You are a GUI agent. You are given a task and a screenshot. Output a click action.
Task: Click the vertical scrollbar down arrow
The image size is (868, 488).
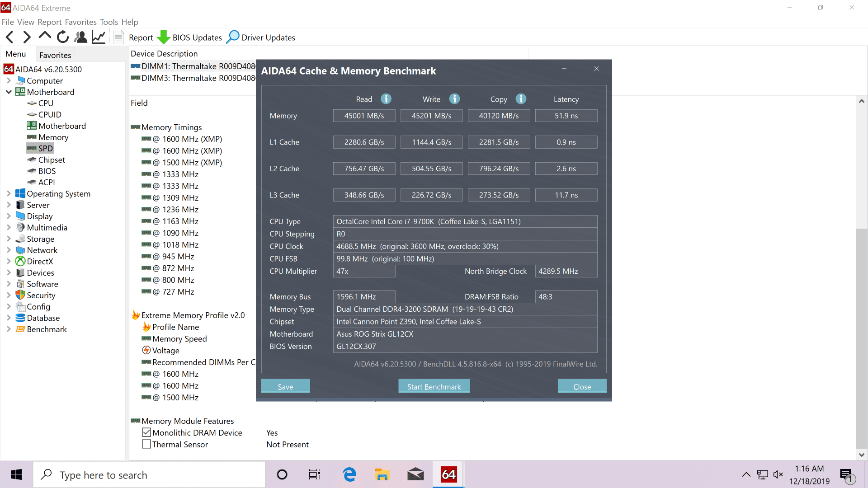pyautogui.click(x=862, y=455)
